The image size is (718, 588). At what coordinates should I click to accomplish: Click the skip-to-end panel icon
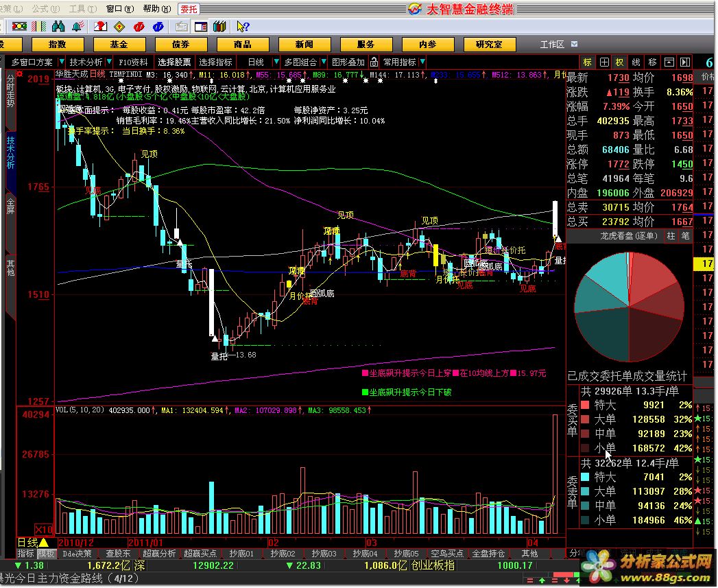[x=685, y=62]
